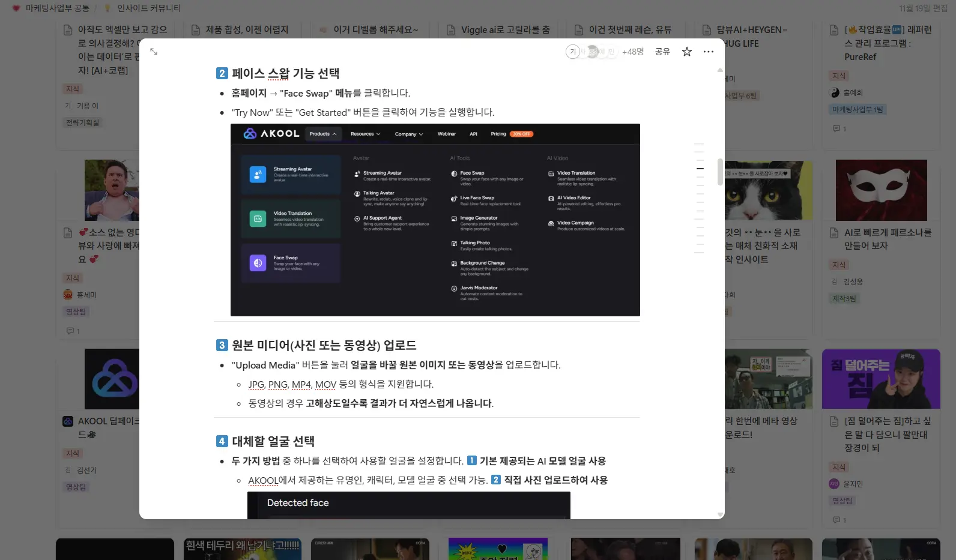Click the scroll-up arrow of the page scrollbar
This screenshot has width=956, height=560.
click(720, 70)
